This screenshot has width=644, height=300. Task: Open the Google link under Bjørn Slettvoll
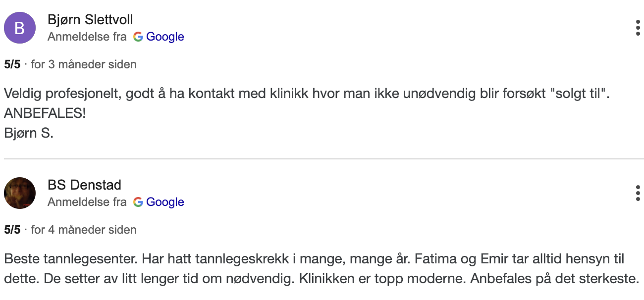coord(165,37)
